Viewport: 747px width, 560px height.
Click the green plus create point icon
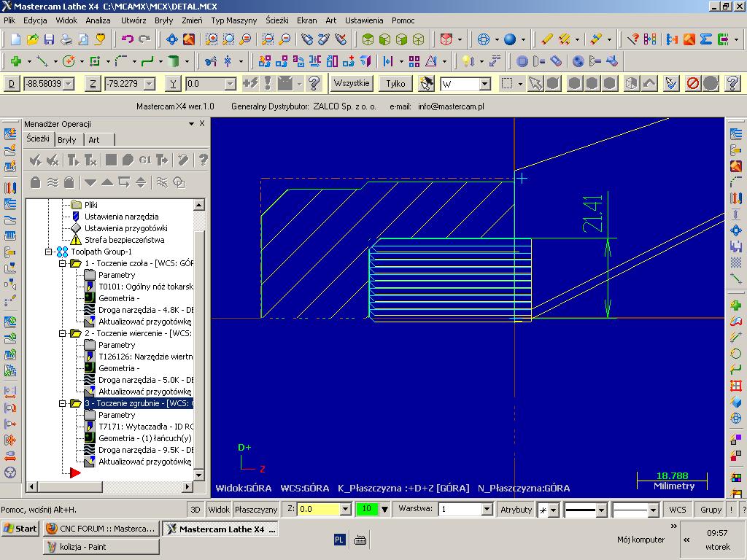tap(16, 61)
